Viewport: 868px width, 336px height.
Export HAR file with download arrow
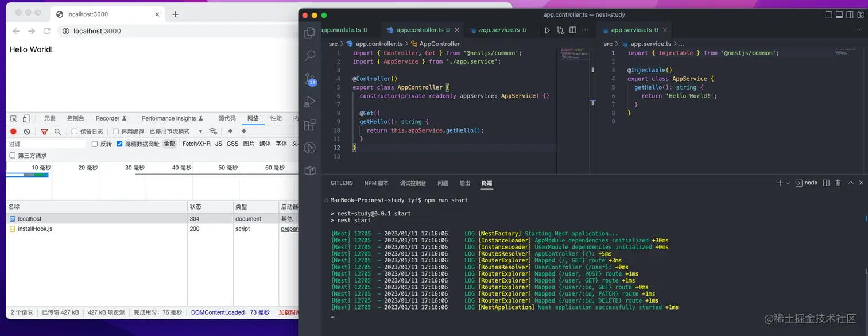243,132
